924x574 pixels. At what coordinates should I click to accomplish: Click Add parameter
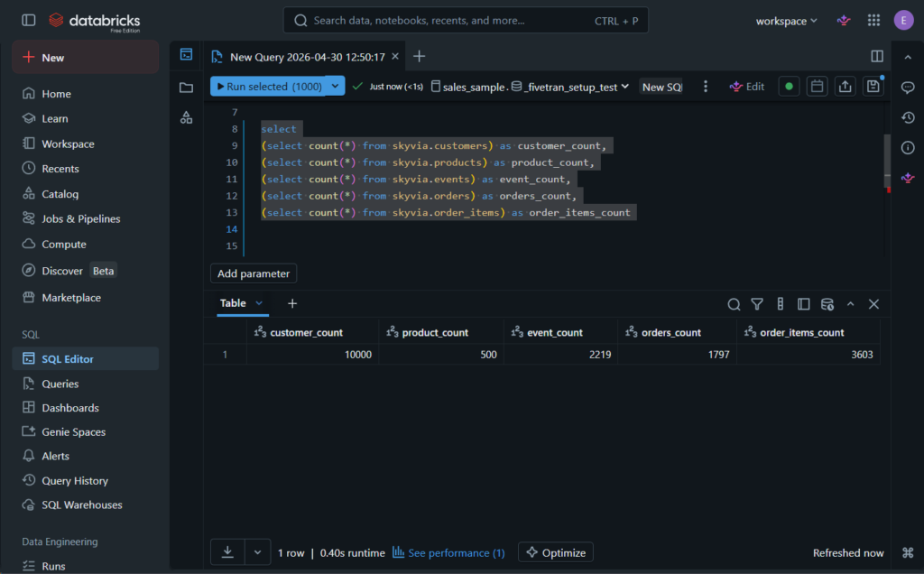pos(254,273)
